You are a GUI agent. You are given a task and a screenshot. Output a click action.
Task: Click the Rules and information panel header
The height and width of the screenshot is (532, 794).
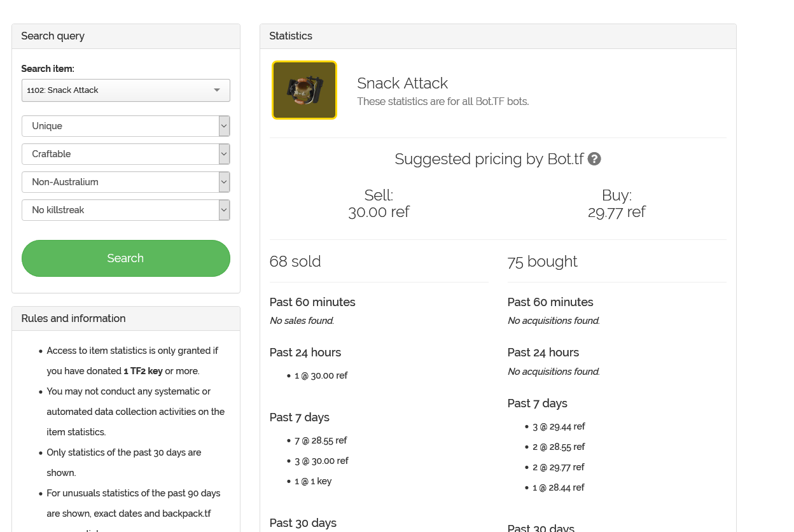click(x=126, y=319)
